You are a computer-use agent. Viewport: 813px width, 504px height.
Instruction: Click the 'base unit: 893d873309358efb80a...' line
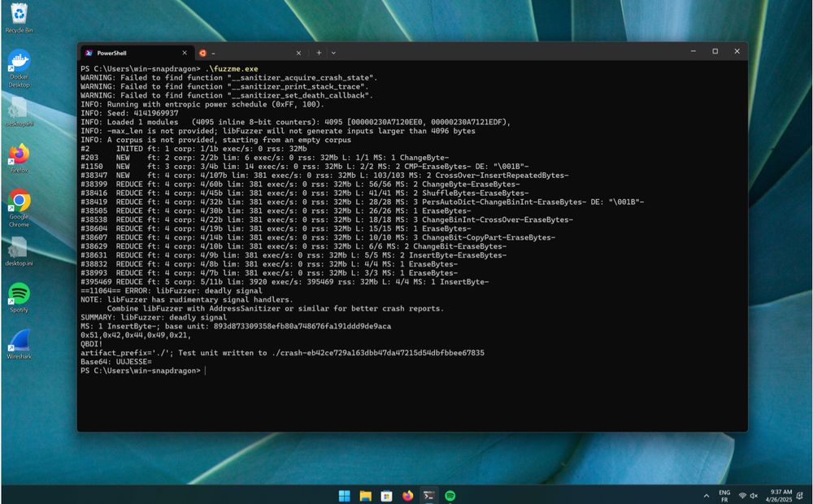(x=236, y=326)
